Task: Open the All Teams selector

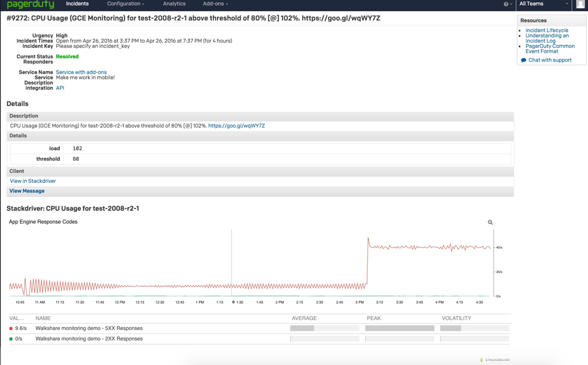Action: point(544,3)
